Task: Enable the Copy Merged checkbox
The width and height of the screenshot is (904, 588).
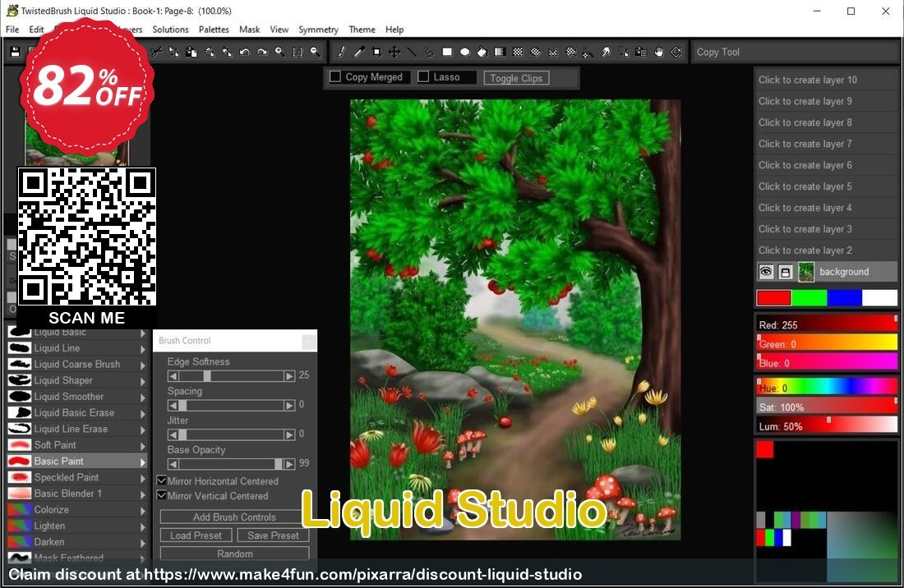Action: click(x=335, y=76)
